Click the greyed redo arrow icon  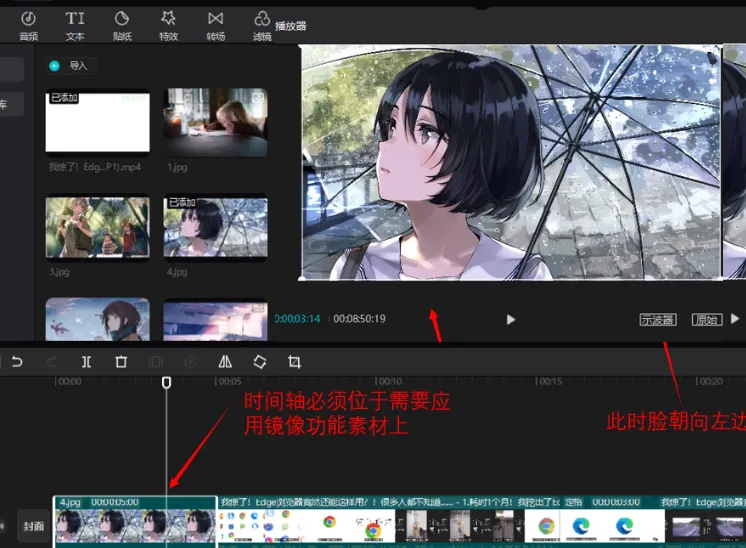pos(51,362)
